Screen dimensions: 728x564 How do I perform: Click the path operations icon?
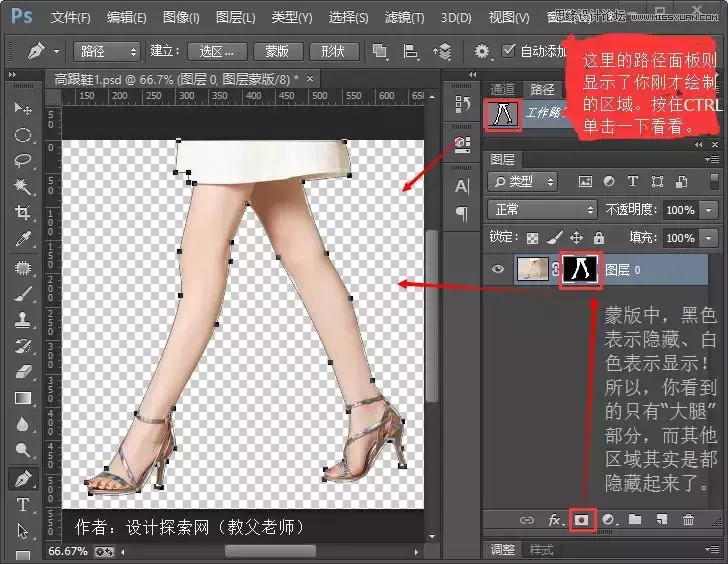click(380, 51)
